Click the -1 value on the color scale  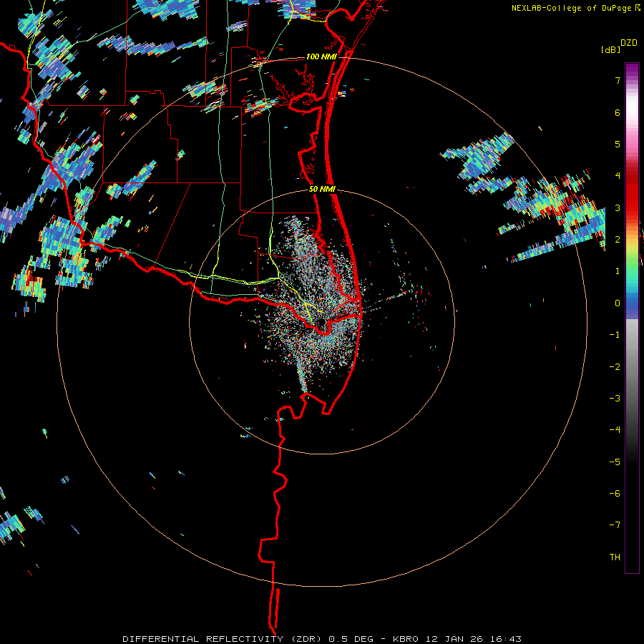click(x=615, y=335)
